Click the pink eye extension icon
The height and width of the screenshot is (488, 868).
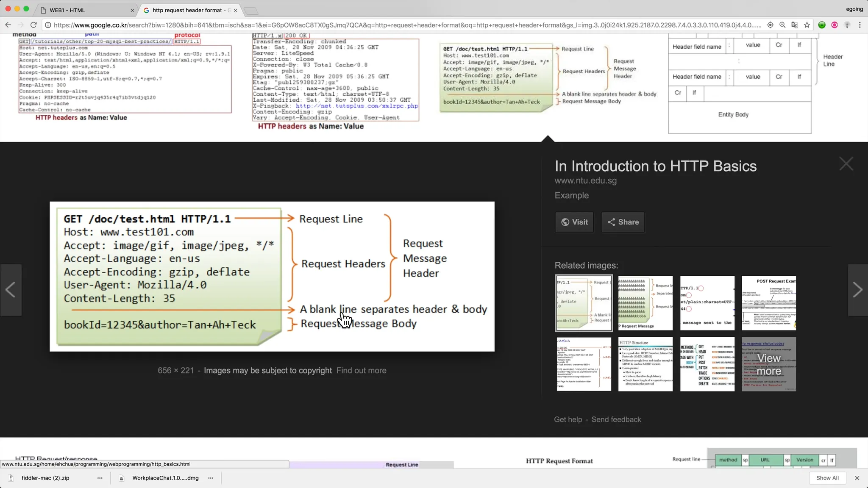835,25
